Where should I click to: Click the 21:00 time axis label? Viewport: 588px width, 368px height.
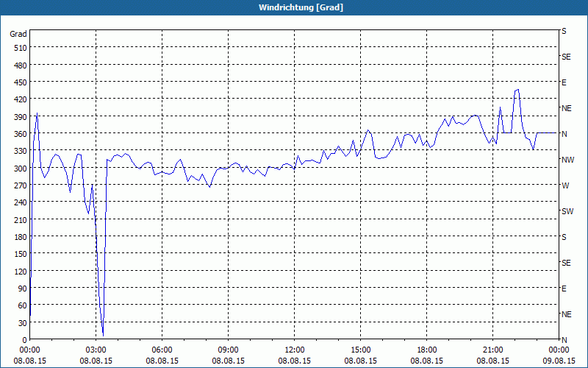492,350
